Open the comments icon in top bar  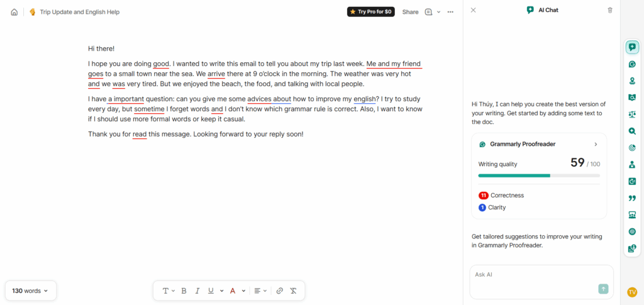(428, 12)
